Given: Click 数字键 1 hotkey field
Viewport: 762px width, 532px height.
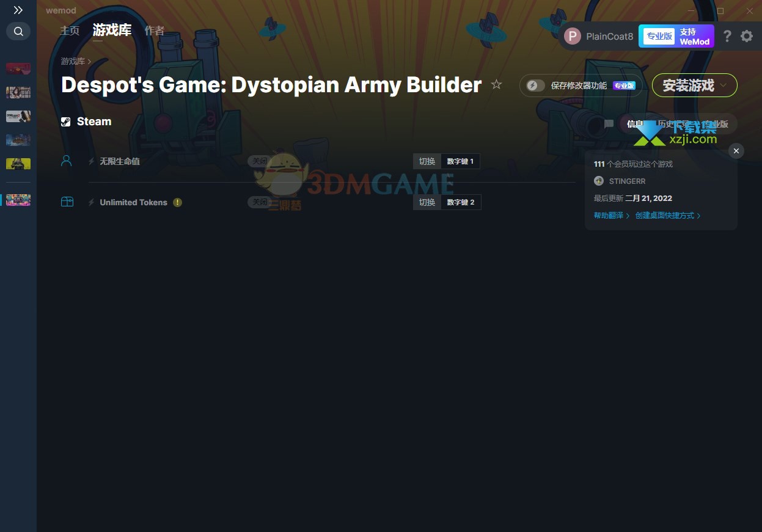Looking at the screenshot, I should [460, 161].
